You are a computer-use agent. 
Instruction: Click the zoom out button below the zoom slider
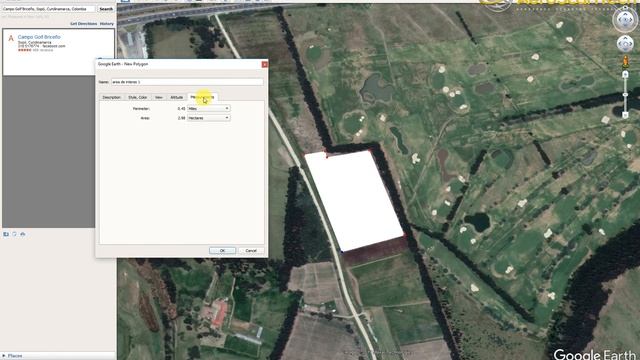coord(625,116)
